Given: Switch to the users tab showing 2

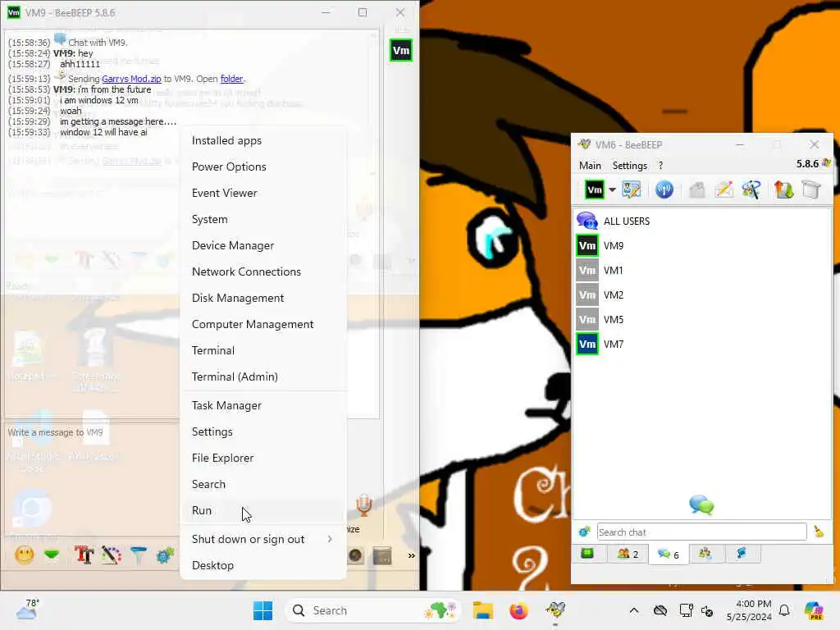Looking at the screenshot, I should click(x=628, y=554).
